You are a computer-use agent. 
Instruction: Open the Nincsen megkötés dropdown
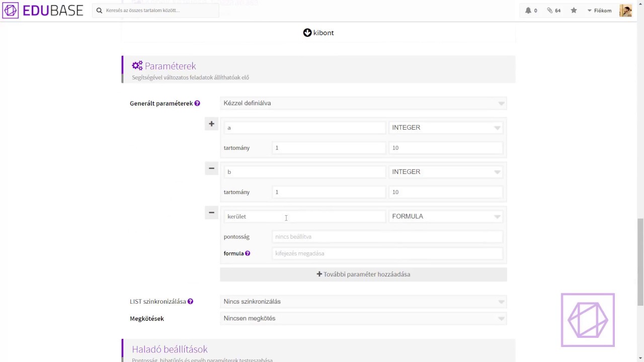click(x=363, y=318)
